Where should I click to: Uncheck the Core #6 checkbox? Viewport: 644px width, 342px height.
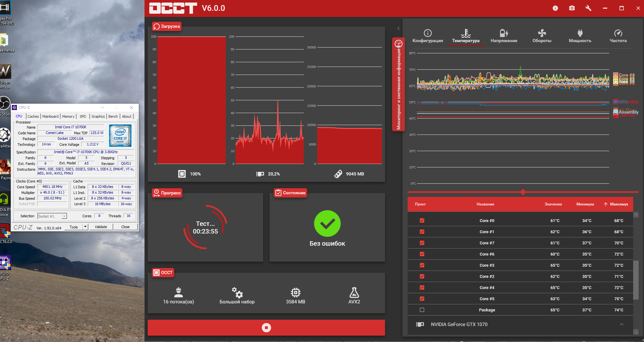[422, 254]
